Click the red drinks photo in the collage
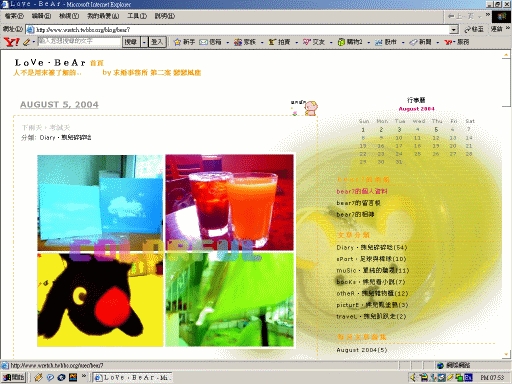This screenshot has height=384, width=512. 230,202
